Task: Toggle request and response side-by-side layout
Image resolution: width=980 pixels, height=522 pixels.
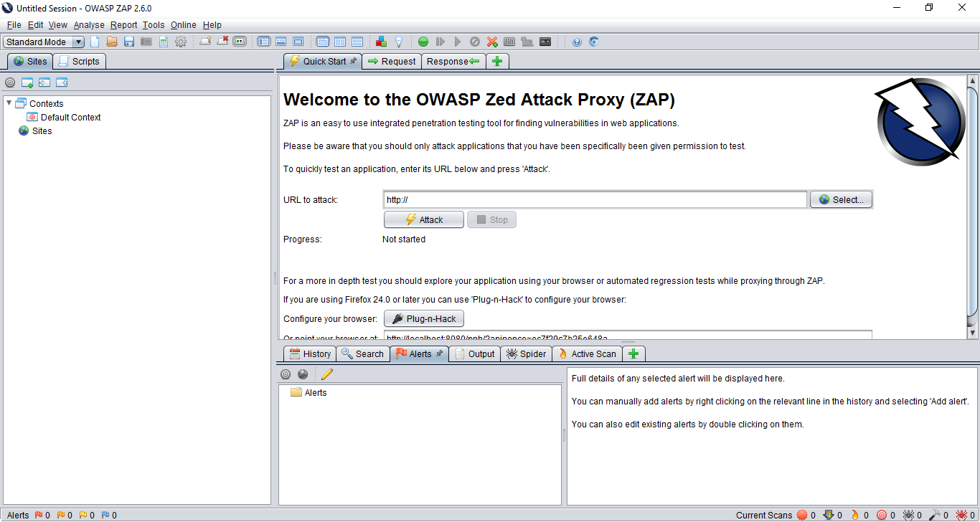Action: [339, 42]
